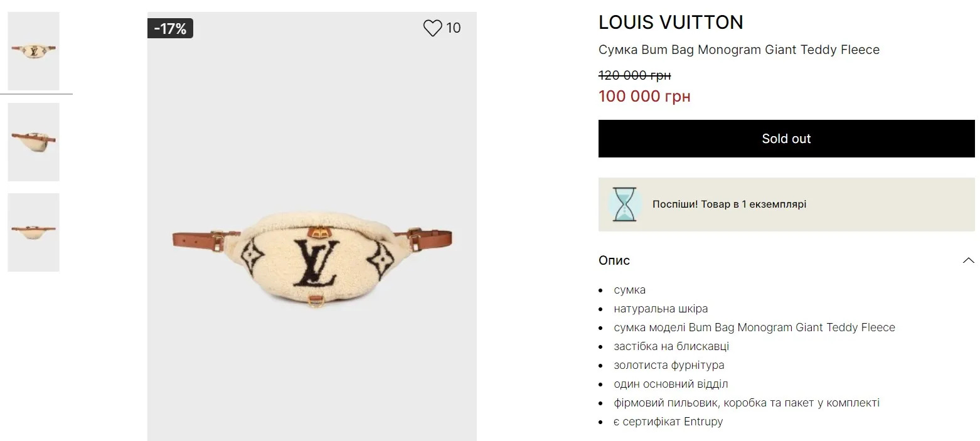Click the Поспіши! Товар в 1 екземплярі notice
Image resolution: width=980 pixels, height=441 pixels.
click(729, 205)
